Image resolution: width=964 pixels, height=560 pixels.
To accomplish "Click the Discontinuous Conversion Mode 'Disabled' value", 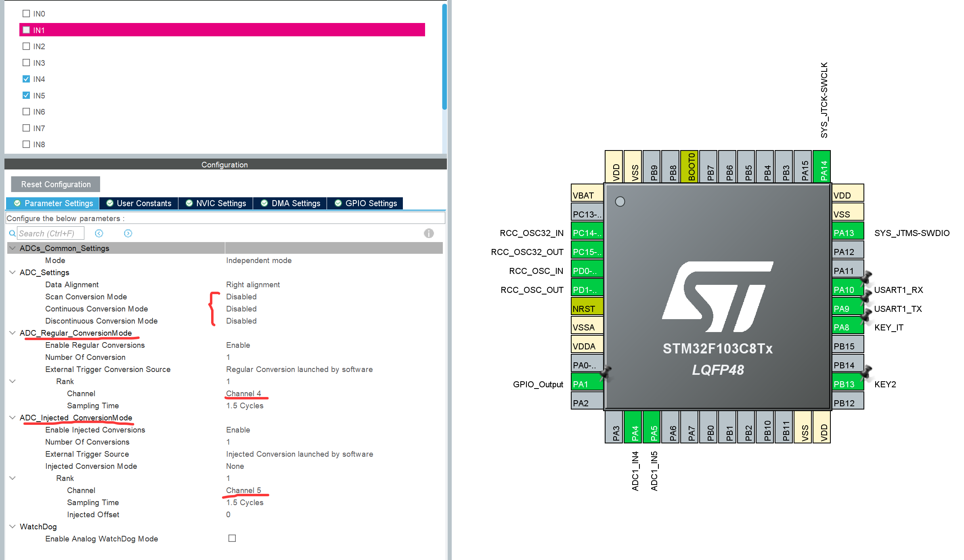I will click(241, 321).
